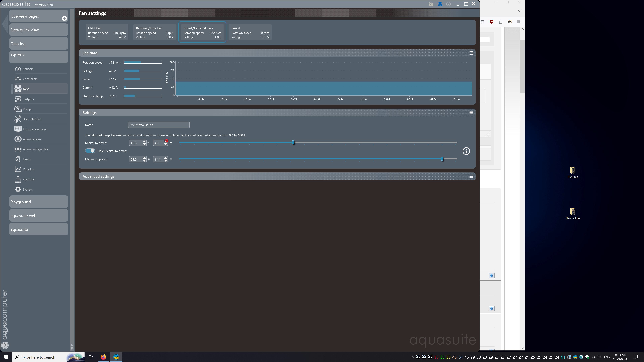Open the Fan data panel menu

pyautogui.click(x=471, y=53)
